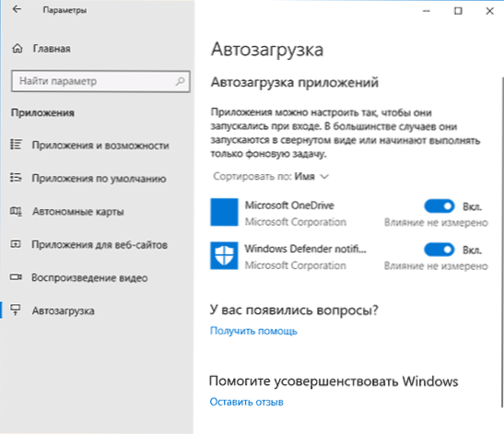The height and width of the screenshot is (434, 504).
Task: Click the Microsoft OneDrive blue icon
Action: 224,212
